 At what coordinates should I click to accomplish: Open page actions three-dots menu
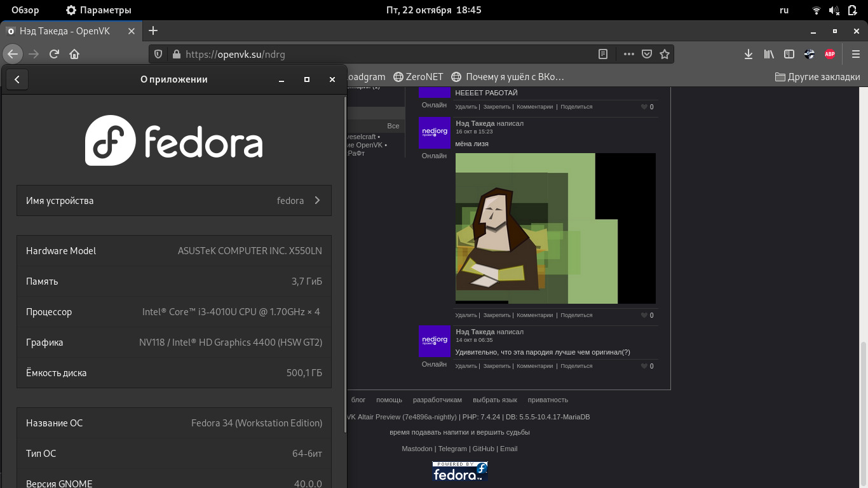[x=629, y=54]
